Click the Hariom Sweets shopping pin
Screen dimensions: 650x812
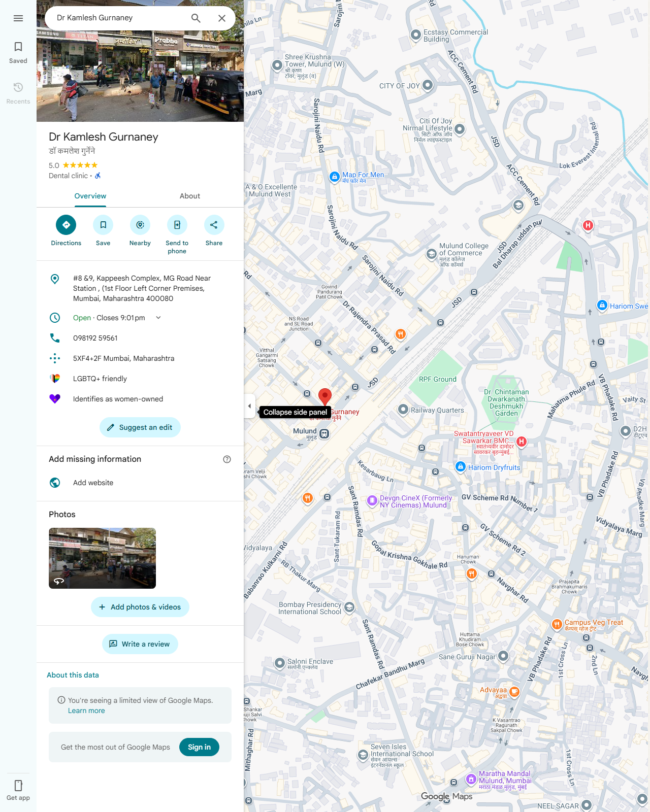click(602, 305)
